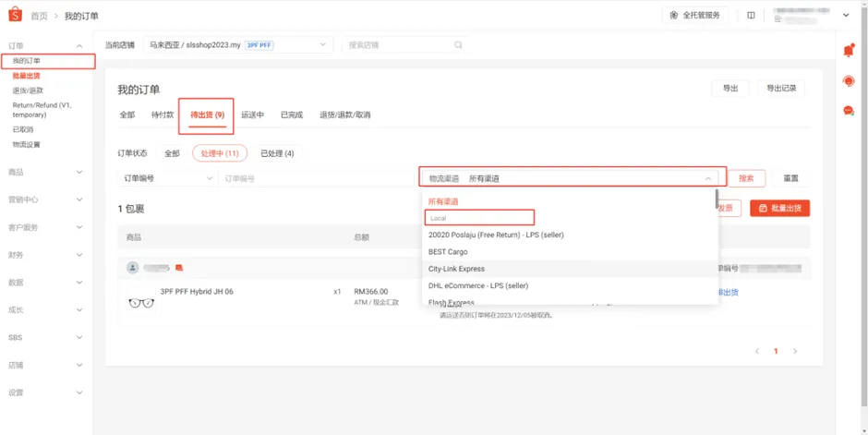Click the book icon in header
Image resolution: width=868 pixels, height=435 pixels.
751,16
